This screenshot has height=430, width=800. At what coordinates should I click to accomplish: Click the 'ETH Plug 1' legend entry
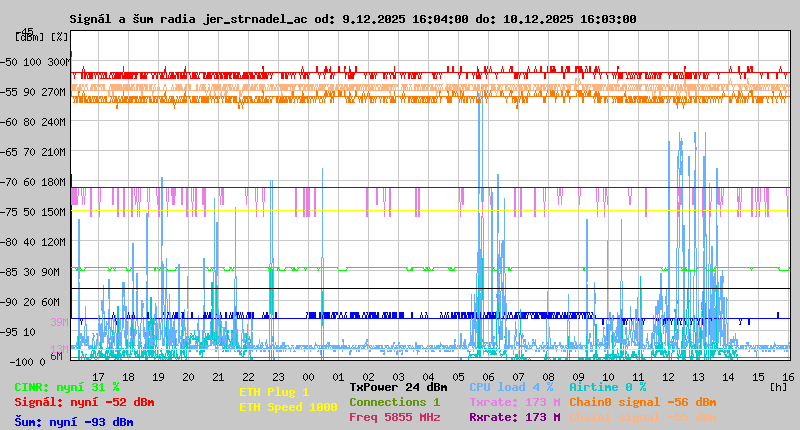tap(274, 392)
